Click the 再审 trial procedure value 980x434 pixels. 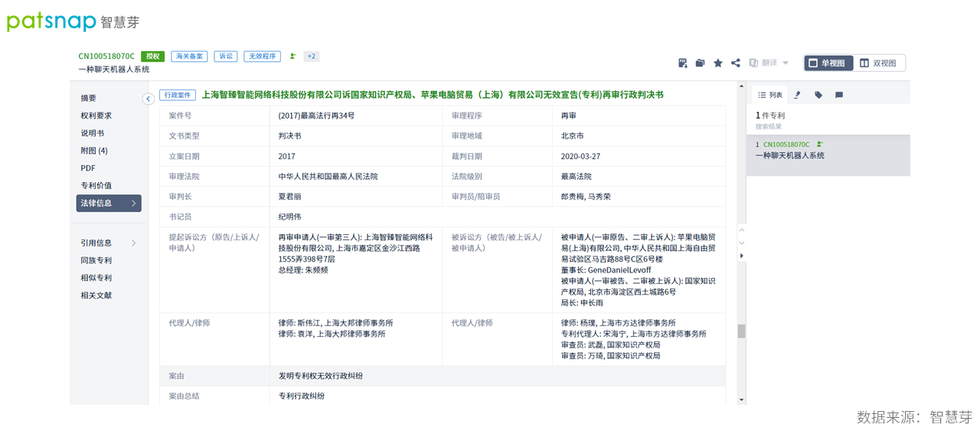click(x=569, y=116)
